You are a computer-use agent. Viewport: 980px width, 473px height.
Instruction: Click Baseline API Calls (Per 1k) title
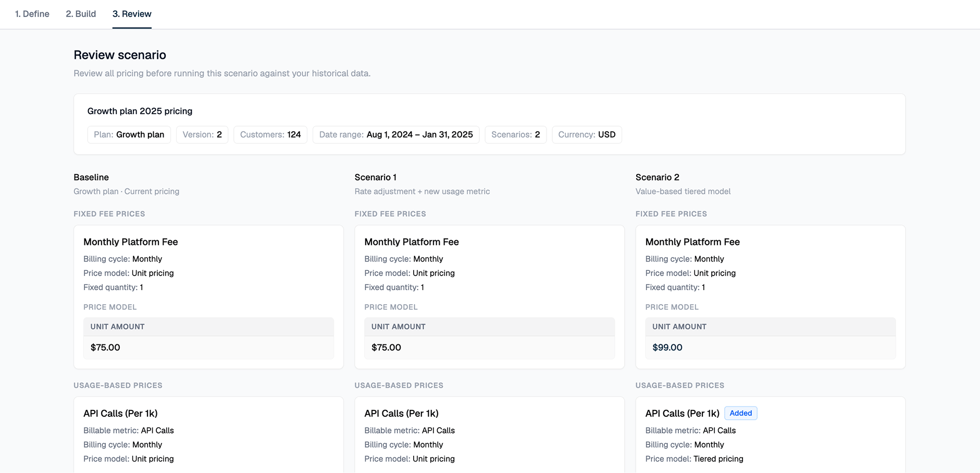[x=120, y=413]
